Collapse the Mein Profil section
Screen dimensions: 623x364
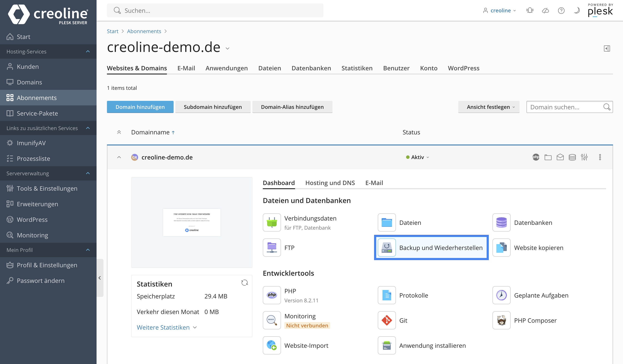[x=88, y=250]
